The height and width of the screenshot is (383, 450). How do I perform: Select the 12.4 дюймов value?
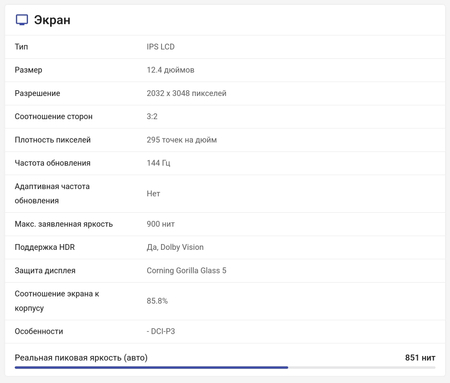click(x=171, y=70)
